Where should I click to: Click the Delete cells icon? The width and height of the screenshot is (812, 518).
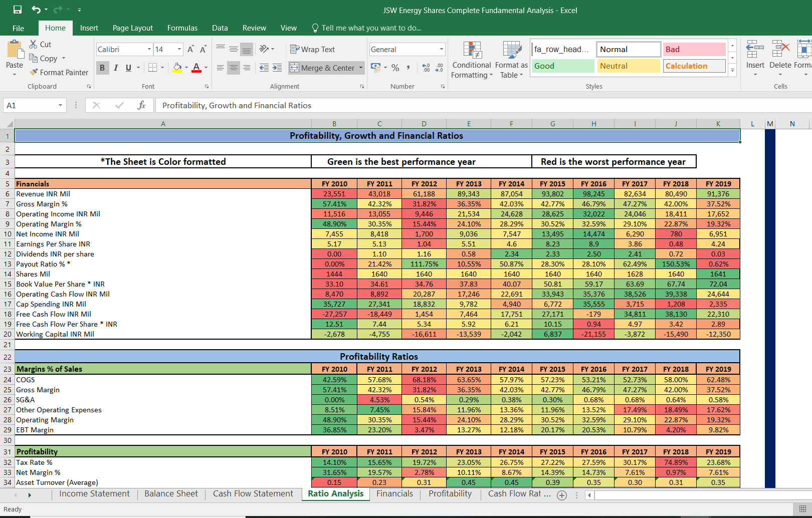(780, 49)
